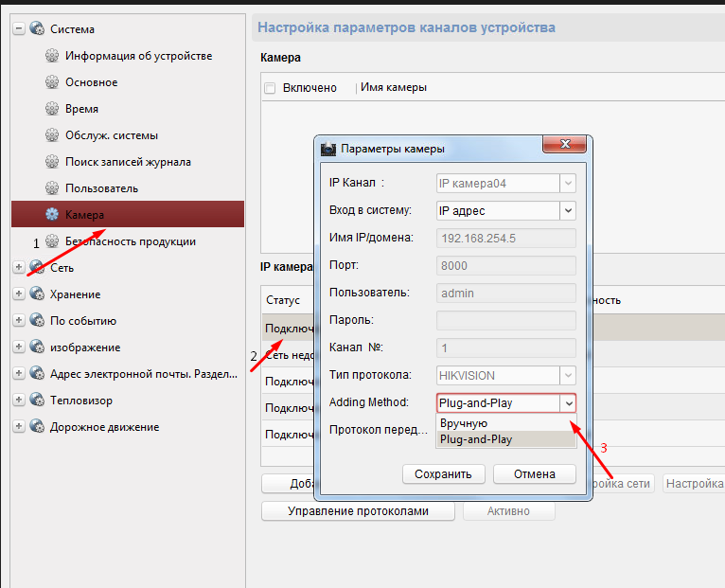This screenshot has width=725, height=588.
Task: Click the Тепловизор section icon
Action: [37, 401]
